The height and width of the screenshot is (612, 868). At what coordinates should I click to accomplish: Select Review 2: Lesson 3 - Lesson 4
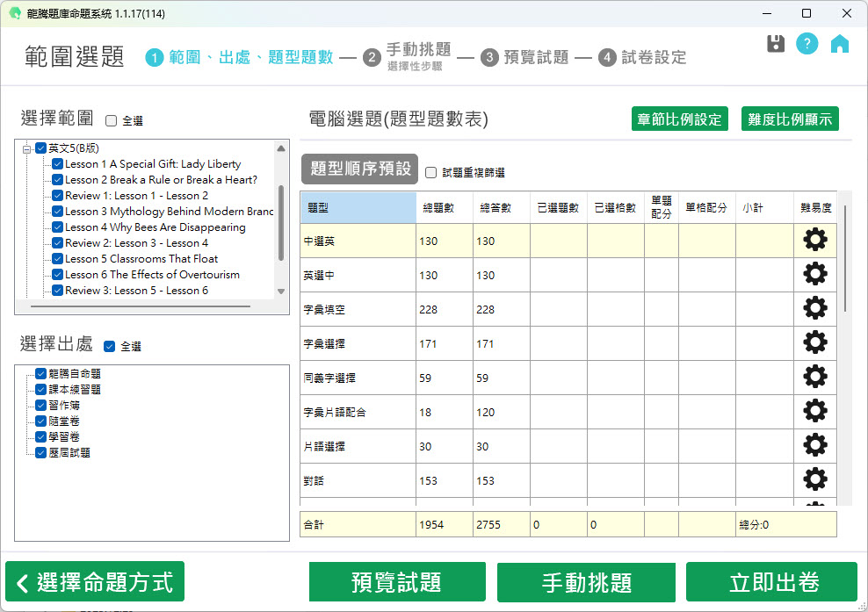click(136, 243)
